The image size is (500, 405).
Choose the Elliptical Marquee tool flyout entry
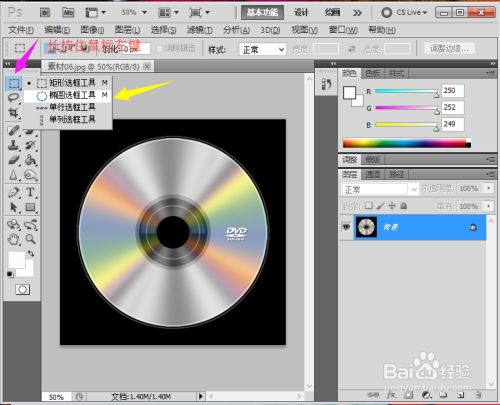pos(68,95)
